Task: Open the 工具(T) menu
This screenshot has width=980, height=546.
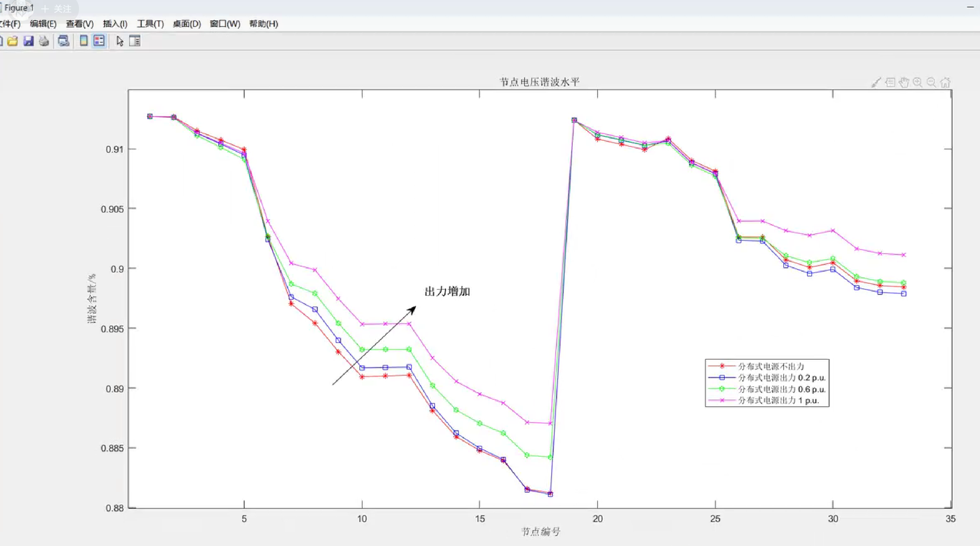Action: (x=150, y=24)
